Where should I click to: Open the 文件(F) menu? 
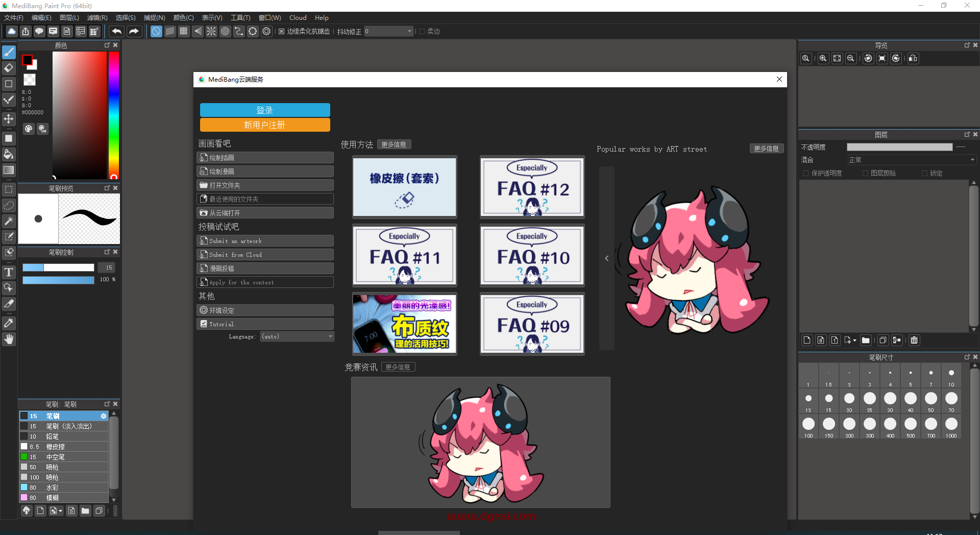(x=14, y=18)
